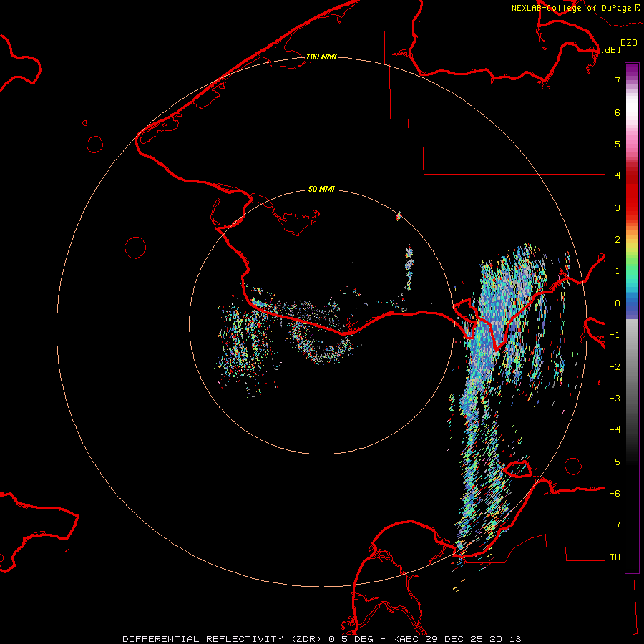Click the -6 value on color scale
This screenshot has height=644, width=644.
click(615, 494)
